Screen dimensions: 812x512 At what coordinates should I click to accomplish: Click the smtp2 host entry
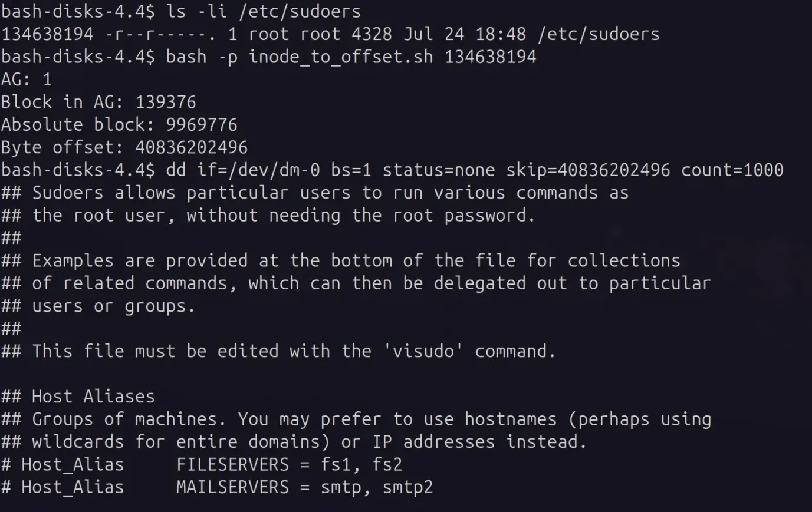click(x=407, y=487)
